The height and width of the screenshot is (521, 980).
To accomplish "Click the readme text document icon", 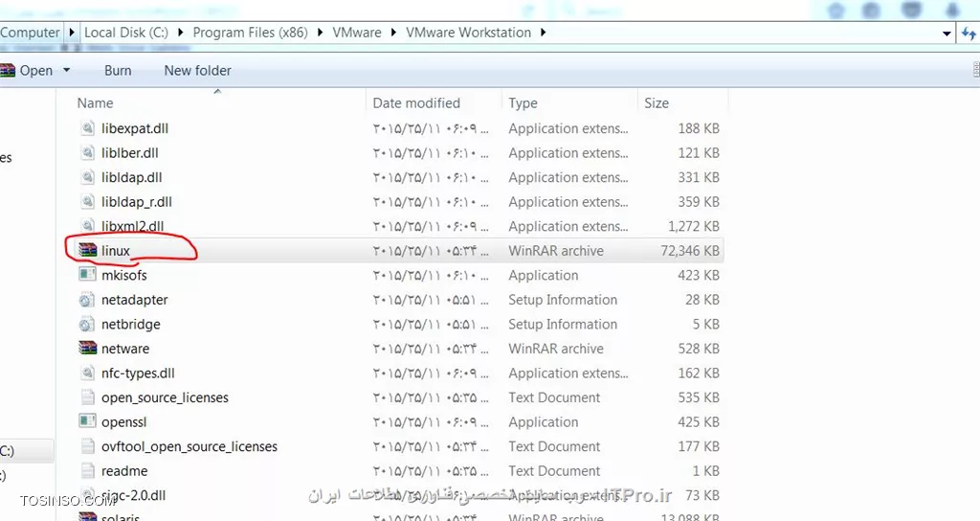I will (x=87, y=470).
